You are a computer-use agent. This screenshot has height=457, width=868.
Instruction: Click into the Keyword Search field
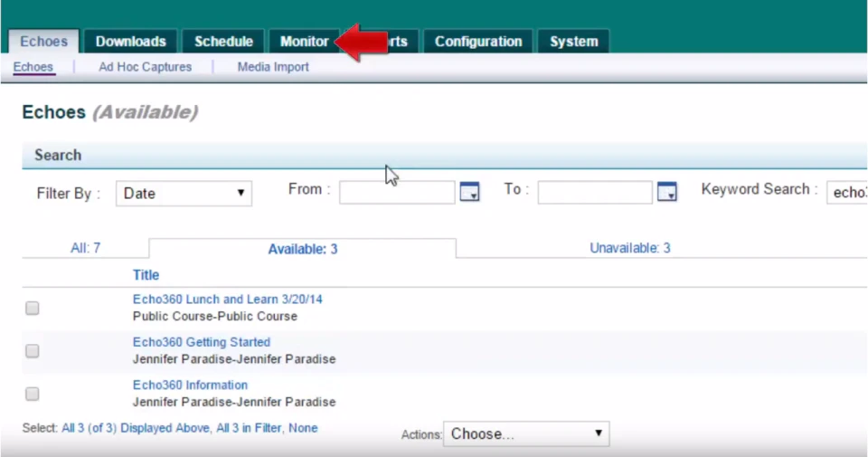point(847,192)
